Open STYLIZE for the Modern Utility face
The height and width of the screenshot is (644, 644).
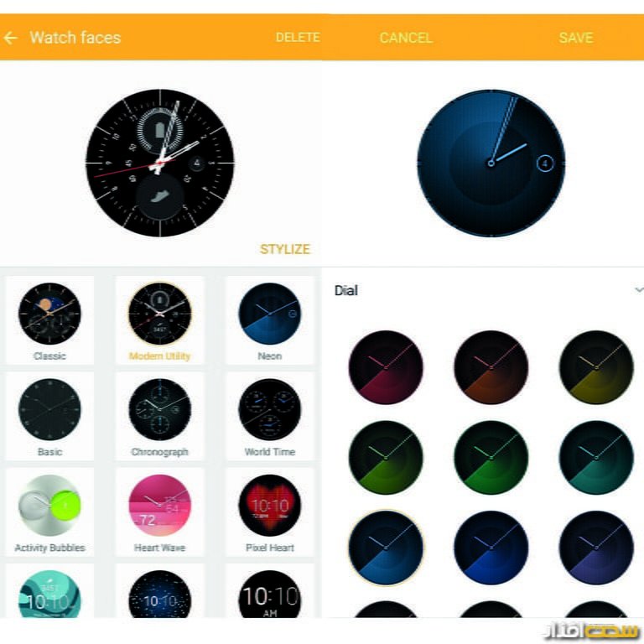tap(285, 249)
